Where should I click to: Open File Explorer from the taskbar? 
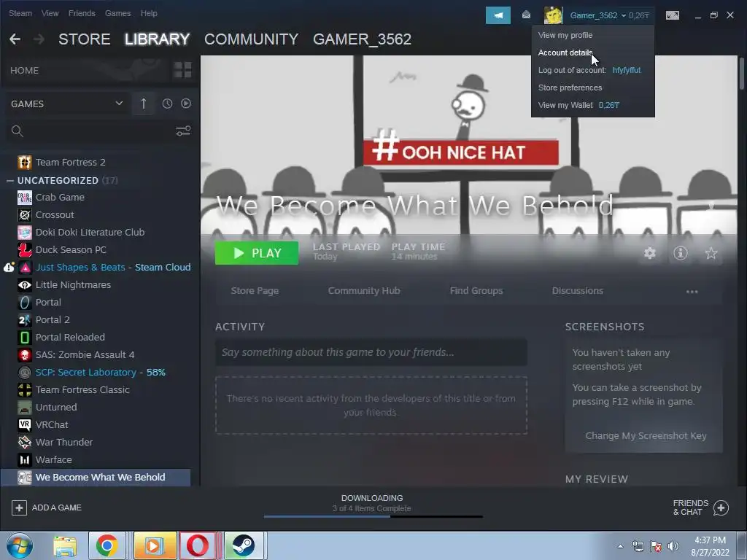tap(65, 545)
